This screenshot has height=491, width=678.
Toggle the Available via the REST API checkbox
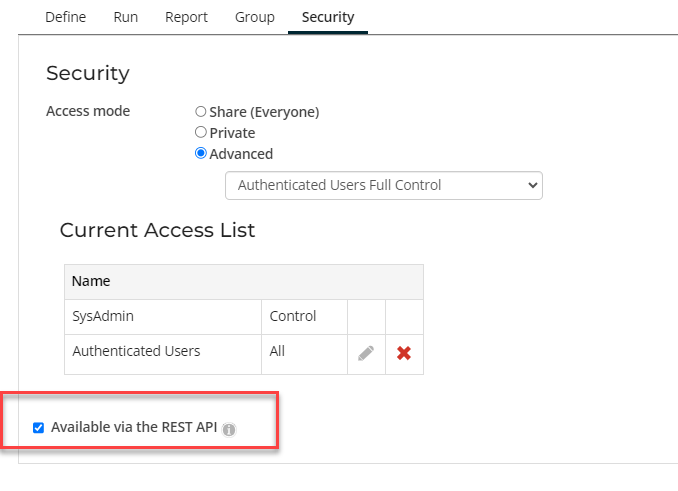click(x=38, y=428)
